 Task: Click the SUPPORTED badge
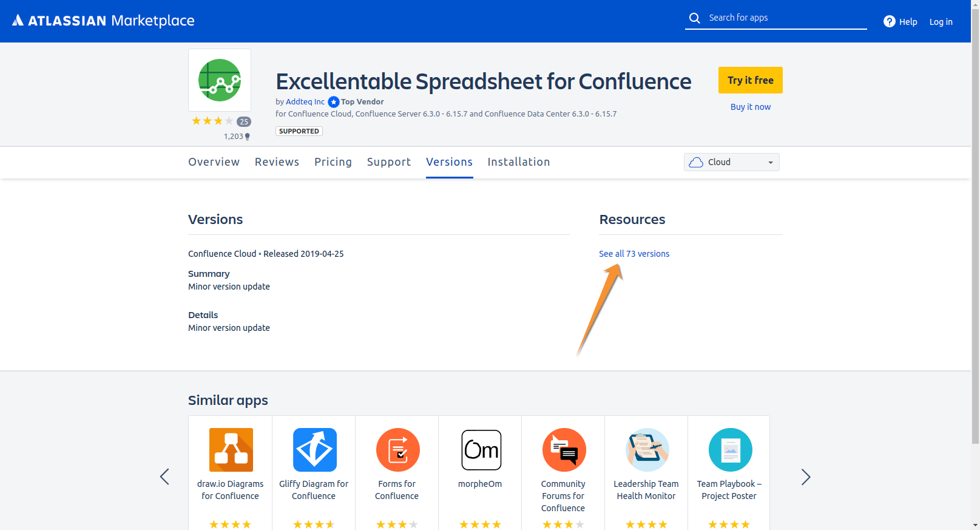pyautogui.click(x=299, y=131)
